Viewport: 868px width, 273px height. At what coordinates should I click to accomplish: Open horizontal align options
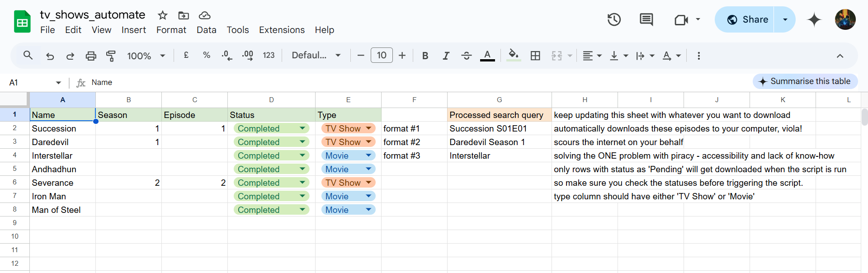click(x=592, y=56)
